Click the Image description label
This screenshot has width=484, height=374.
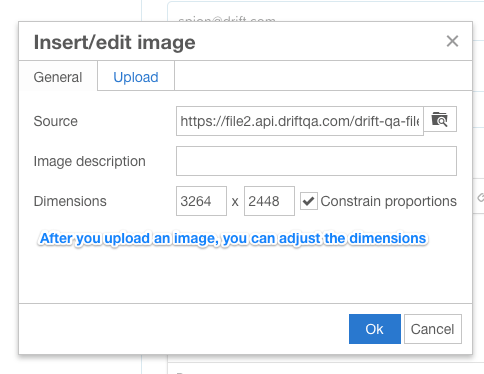click(90, 161)
